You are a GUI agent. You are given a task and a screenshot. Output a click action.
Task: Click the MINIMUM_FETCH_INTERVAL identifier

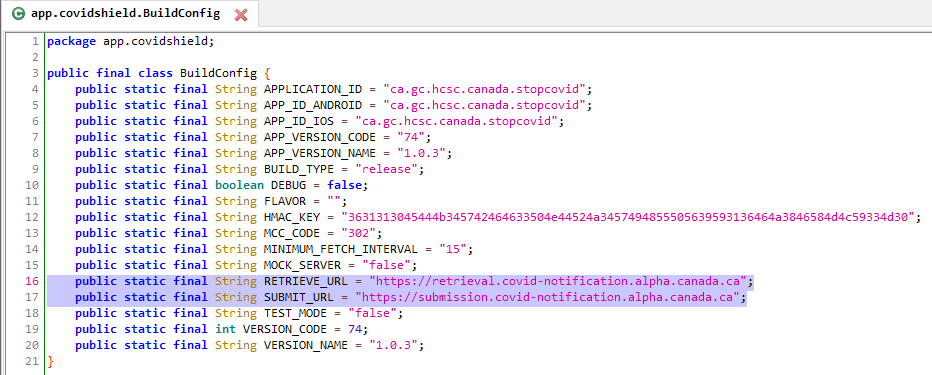(341, 249)
